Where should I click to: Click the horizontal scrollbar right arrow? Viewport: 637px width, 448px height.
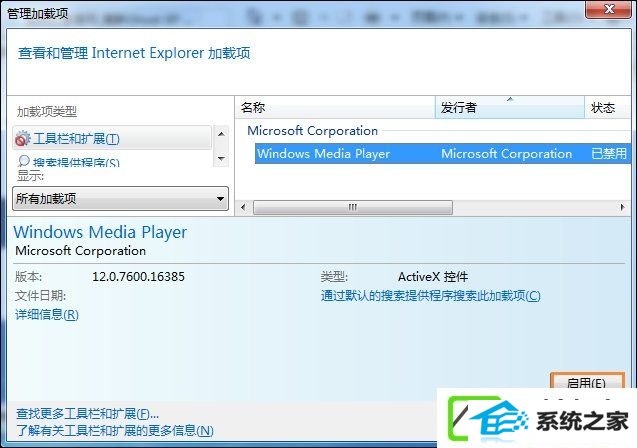pos(623,208)
